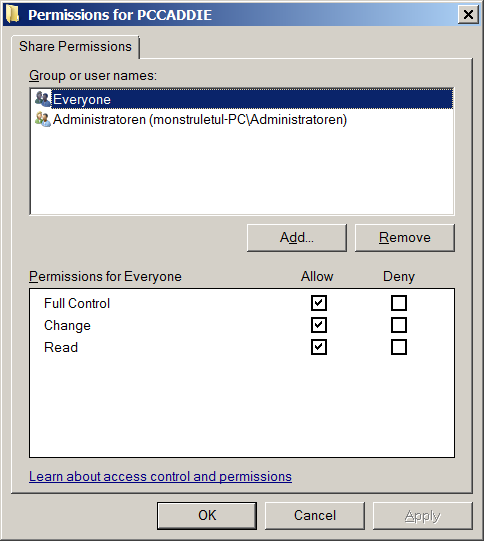This screenshot has height=541, width=484.
Task: Uncheck Allow for Full Control
Action: pos(318,303)
